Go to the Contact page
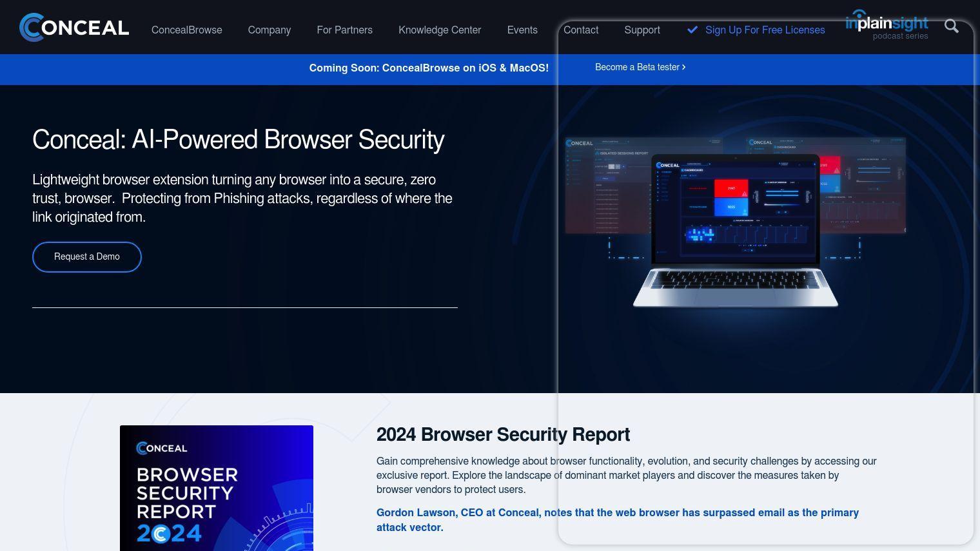This screenshot has height=551, width=980. pyautogui.click(x=581, y=30)
